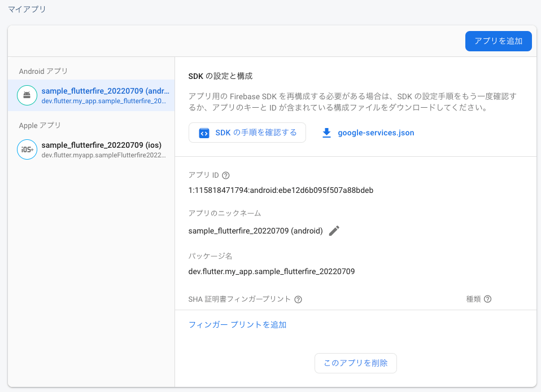Click the Apple アプリ section label

point(40,125)
